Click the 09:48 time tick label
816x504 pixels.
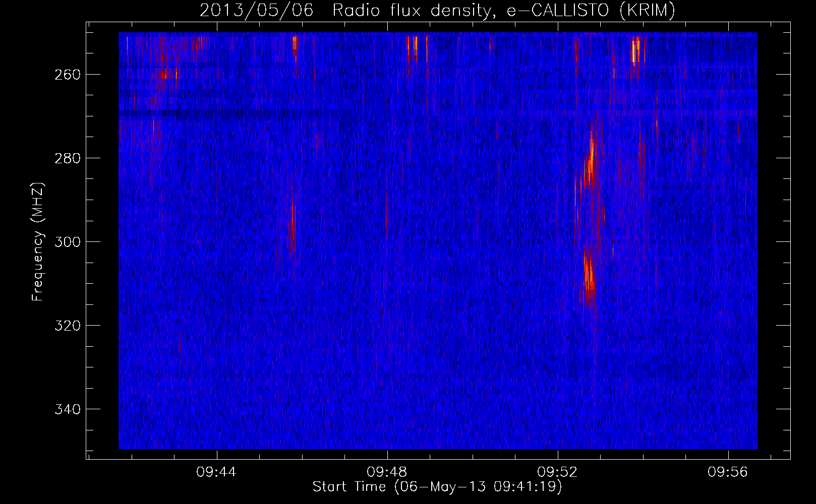(387, 472)
